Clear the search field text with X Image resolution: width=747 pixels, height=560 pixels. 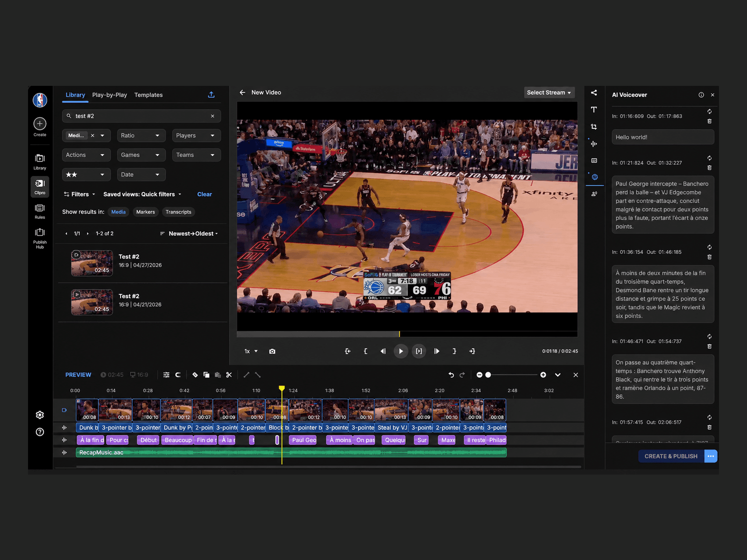click(212, 116)
